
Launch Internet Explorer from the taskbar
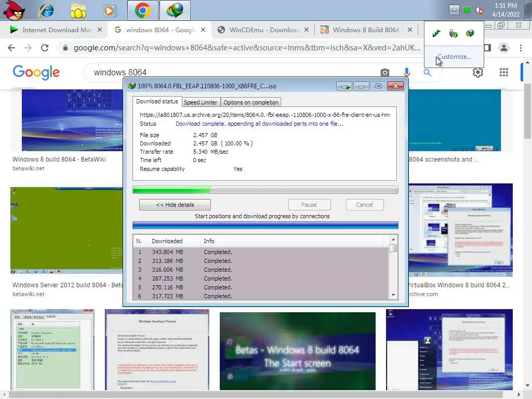click(x=46, y=10)
